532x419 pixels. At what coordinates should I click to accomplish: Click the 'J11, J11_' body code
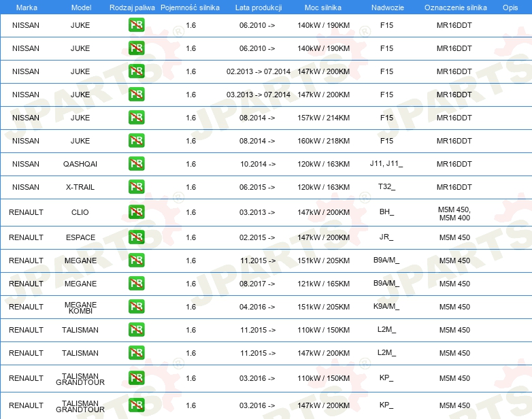pyautogui.click(x=386, y=163)
